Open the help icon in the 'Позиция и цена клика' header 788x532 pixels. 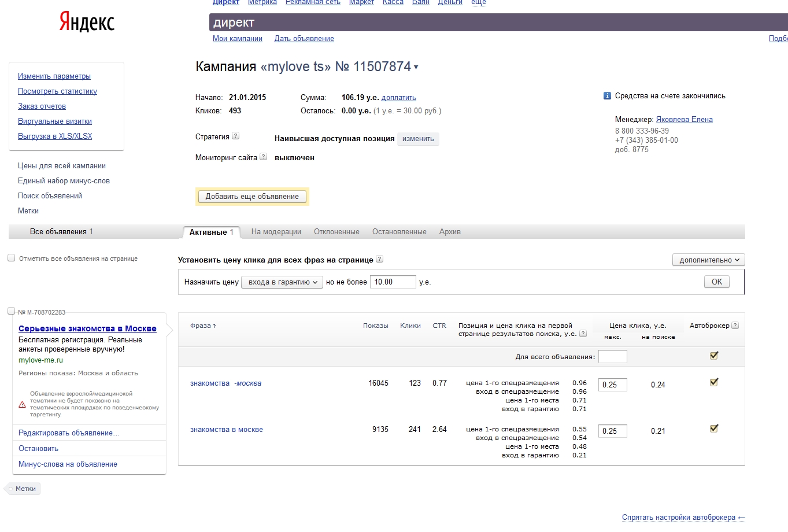coord(583,334)
